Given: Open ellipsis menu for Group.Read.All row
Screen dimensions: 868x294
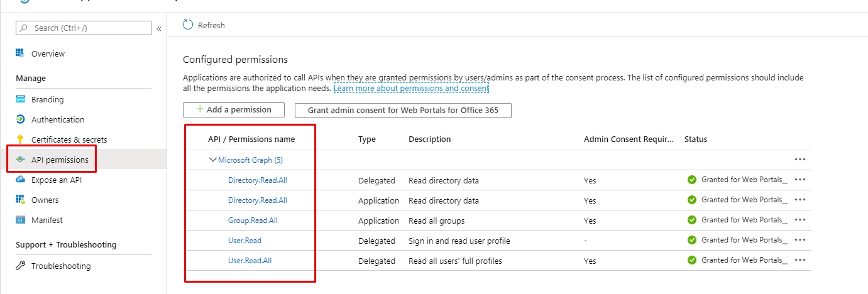Looking at the screenshot, I should click(x=799, y=220).
